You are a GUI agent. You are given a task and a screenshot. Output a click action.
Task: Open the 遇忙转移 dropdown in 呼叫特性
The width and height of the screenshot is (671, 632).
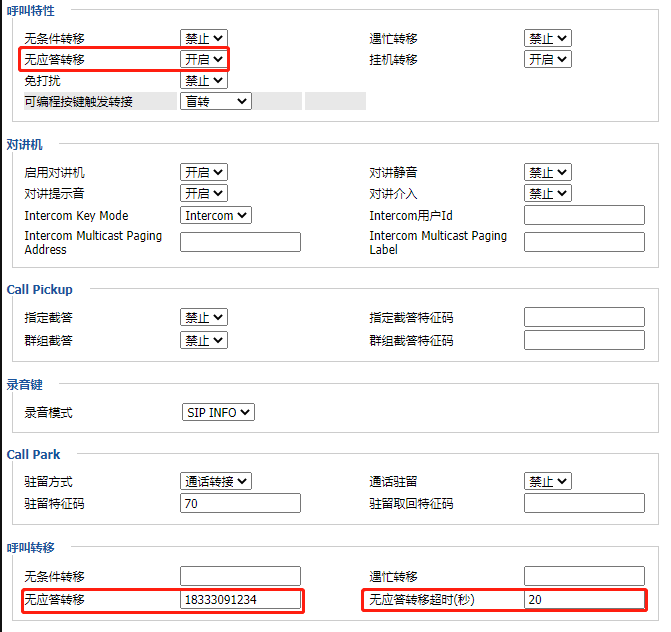click(x=547, y=38)
